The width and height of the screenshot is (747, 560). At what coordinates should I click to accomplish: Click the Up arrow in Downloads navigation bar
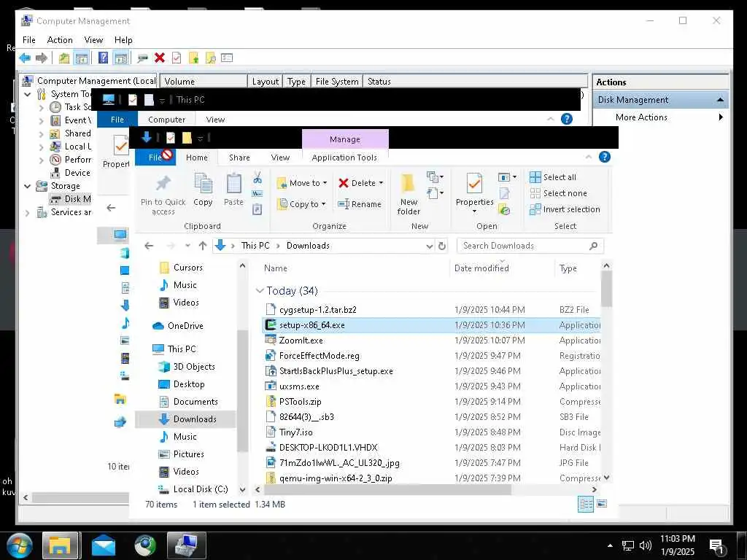coord(203,246)
